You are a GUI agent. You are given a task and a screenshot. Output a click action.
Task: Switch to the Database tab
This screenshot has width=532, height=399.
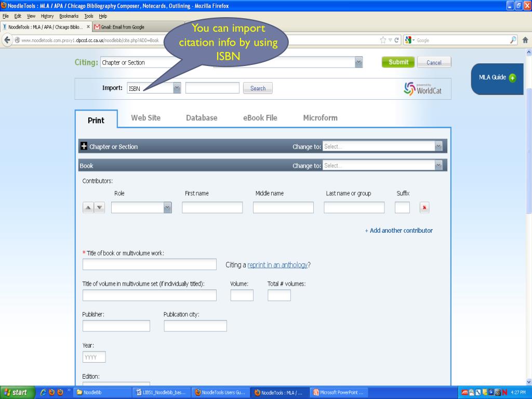(202, 118)
